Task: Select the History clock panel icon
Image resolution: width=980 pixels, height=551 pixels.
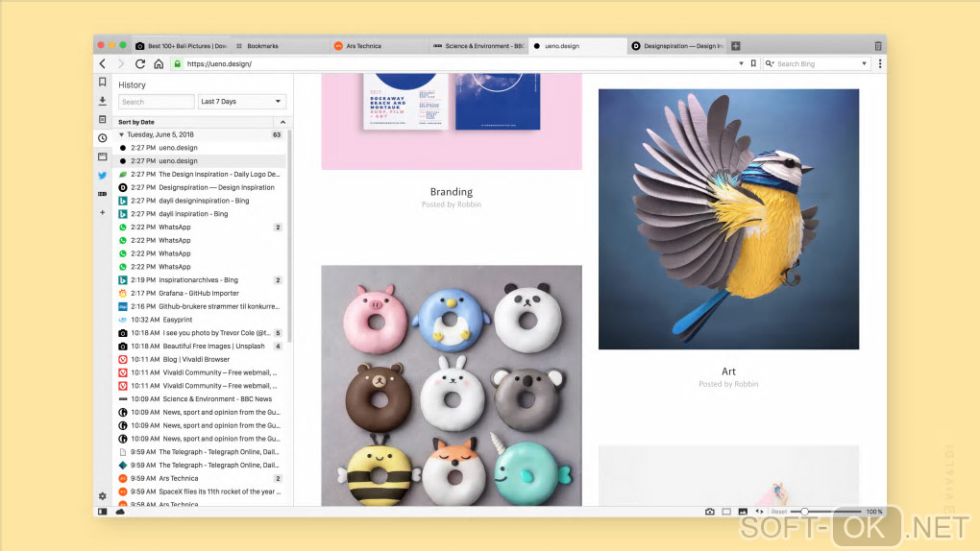Action: tap(103, 138)
